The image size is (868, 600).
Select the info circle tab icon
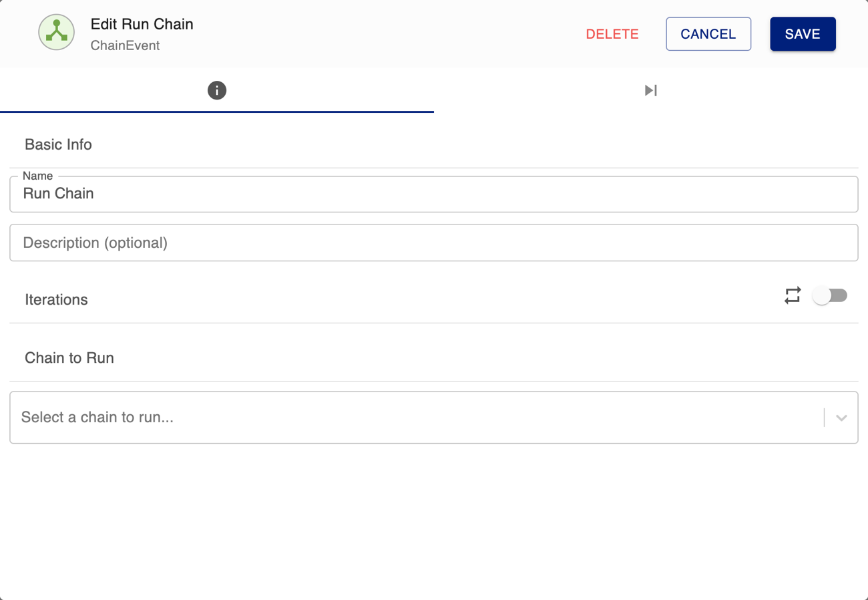(x=216, y=90)
